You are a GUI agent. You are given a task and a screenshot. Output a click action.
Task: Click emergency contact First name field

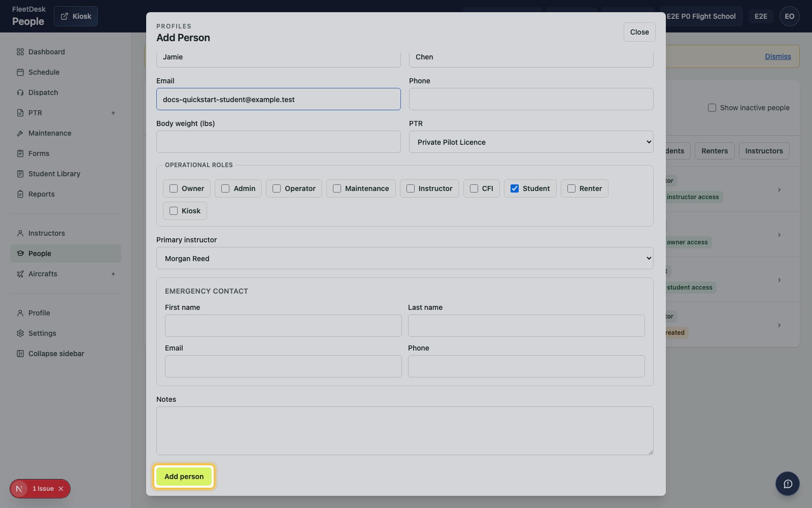[283, 326]
